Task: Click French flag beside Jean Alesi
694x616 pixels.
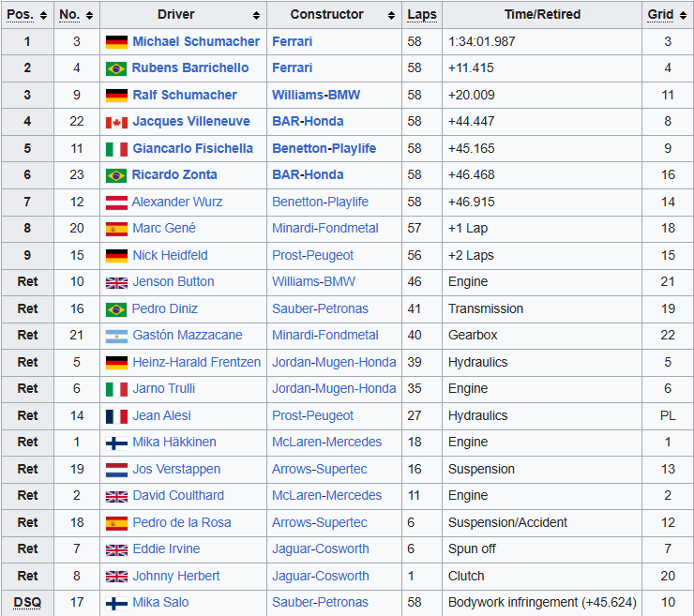Action: tap(117, 416)
